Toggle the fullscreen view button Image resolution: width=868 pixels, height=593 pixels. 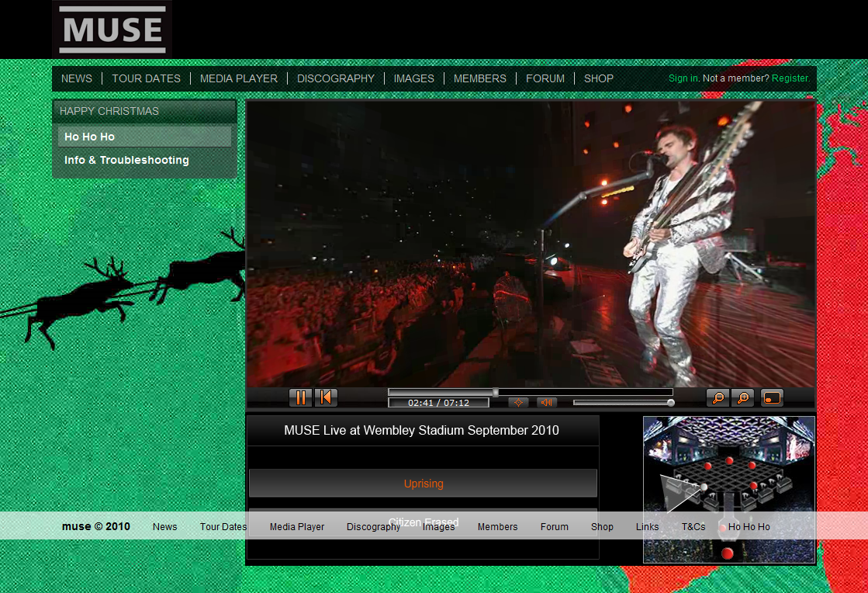772,397
